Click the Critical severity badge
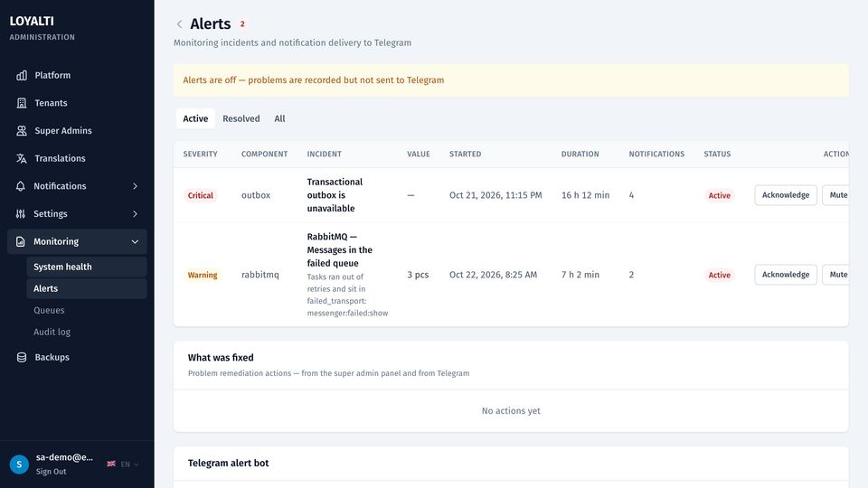Viewport: 868px width, 488px height. click(x=201, y=195)
